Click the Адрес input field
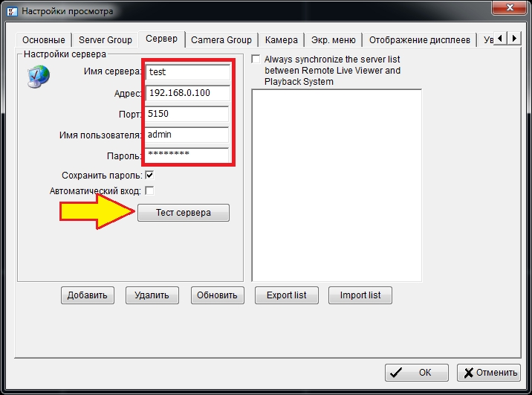532x395 pixels. tap(187, 93)
